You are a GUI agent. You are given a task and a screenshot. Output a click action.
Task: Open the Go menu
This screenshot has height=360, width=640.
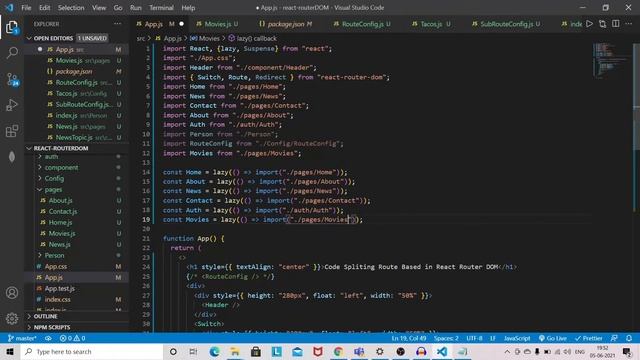coord(118,8)
